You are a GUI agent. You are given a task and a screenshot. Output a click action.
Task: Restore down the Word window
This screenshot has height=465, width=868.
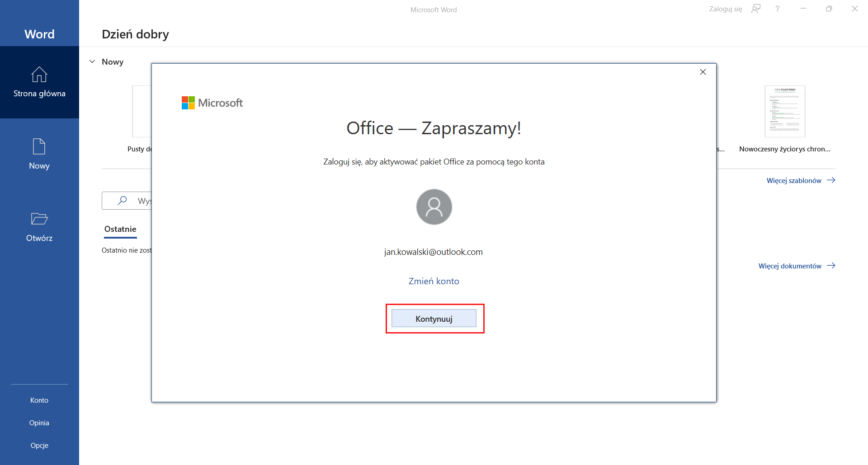click(829, 9)
